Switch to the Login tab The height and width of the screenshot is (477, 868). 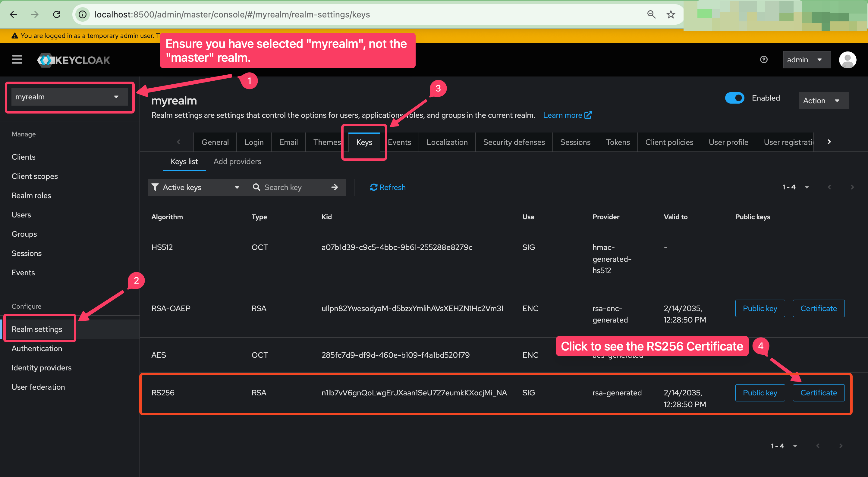(x=254, y=142)
